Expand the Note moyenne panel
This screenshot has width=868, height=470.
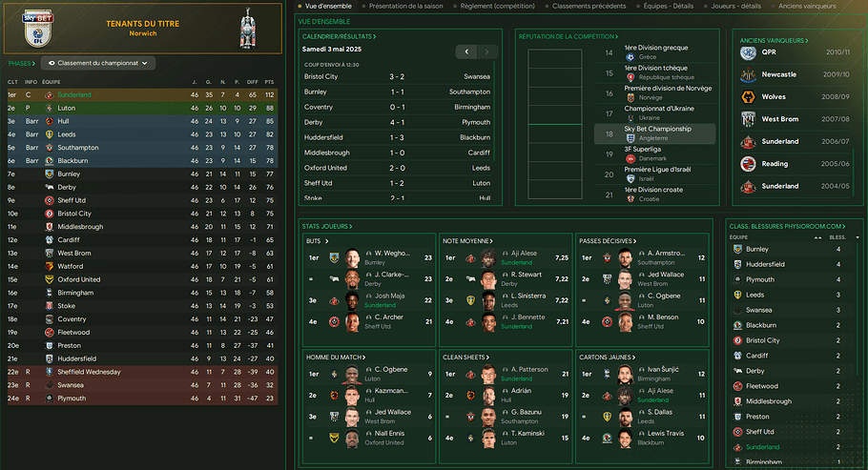[x=467, y=241]
